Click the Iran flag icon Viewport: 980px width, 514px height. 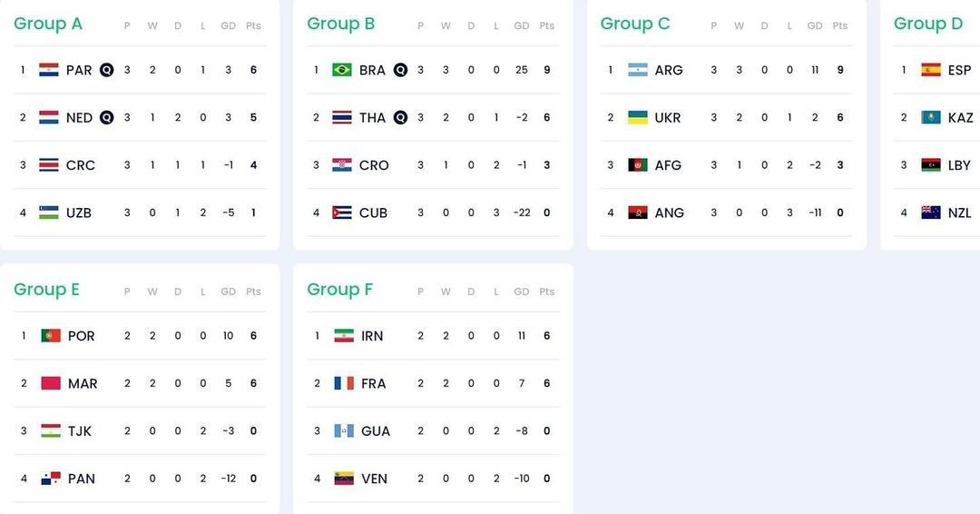click(x=344, y=336)
